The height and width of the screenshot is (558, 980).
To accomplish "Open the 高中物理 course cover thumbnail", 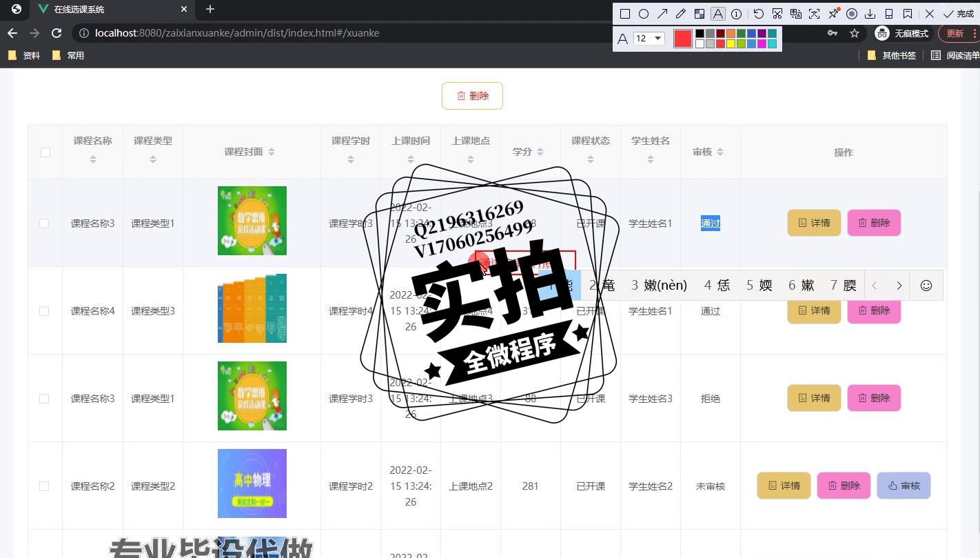I will tap(252, 484).
